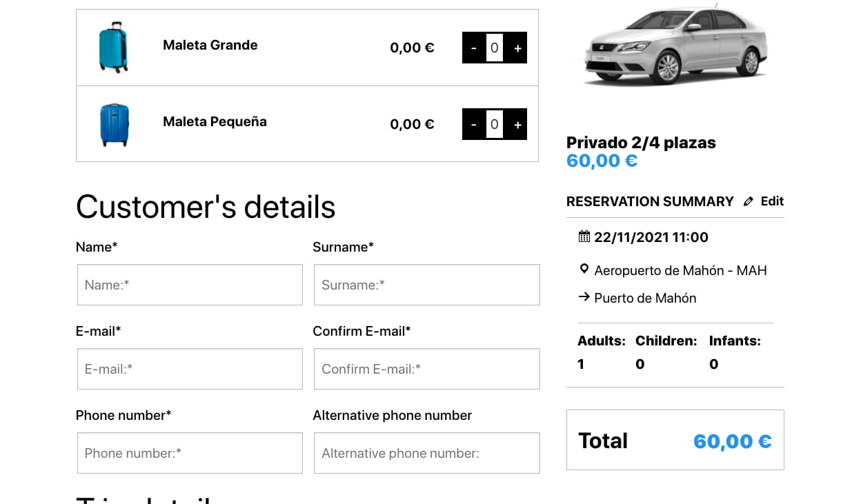Screen dimensions: 861x504
Task: Focus the Phone number input field
Action: pyautogui.click(x=190, y=453)
